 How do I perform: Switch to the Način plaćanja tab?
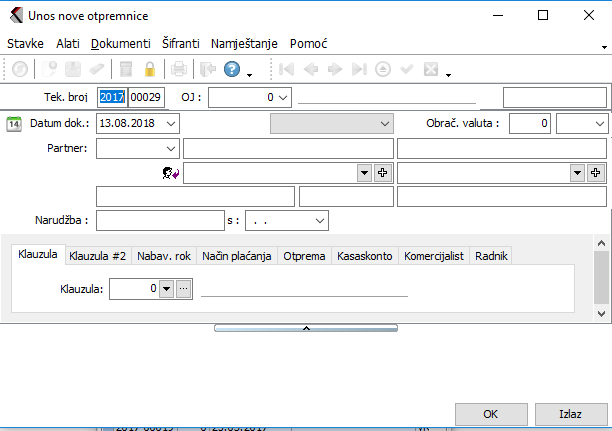237,256
